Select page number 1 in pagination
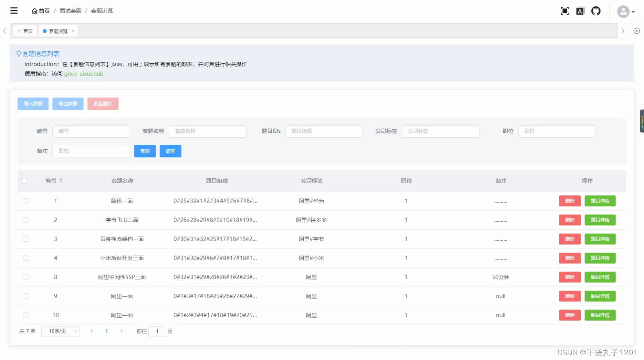644x360 pixels. coord(106,331)
